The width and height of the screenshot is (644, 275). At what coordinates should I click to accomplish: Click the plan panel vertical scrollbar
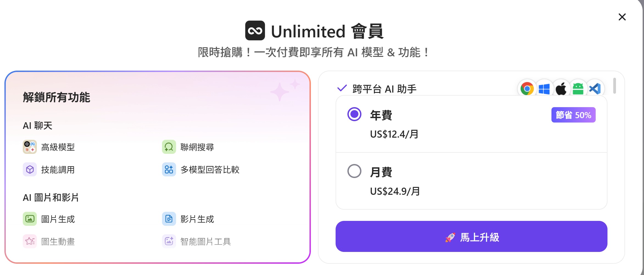pyautogui.click(x=615, y=86)
